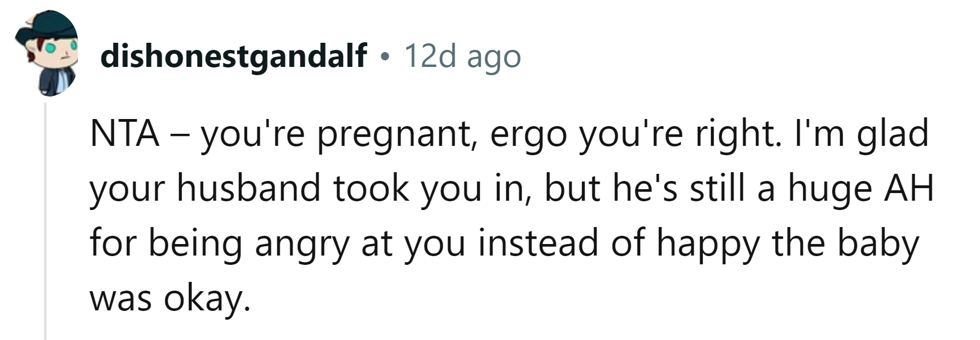Image resolution: width=980 pixels, height=340 pixels.
Task: Click the dishonestgandalf avatar icon
Action: click(x=46, y=53)
